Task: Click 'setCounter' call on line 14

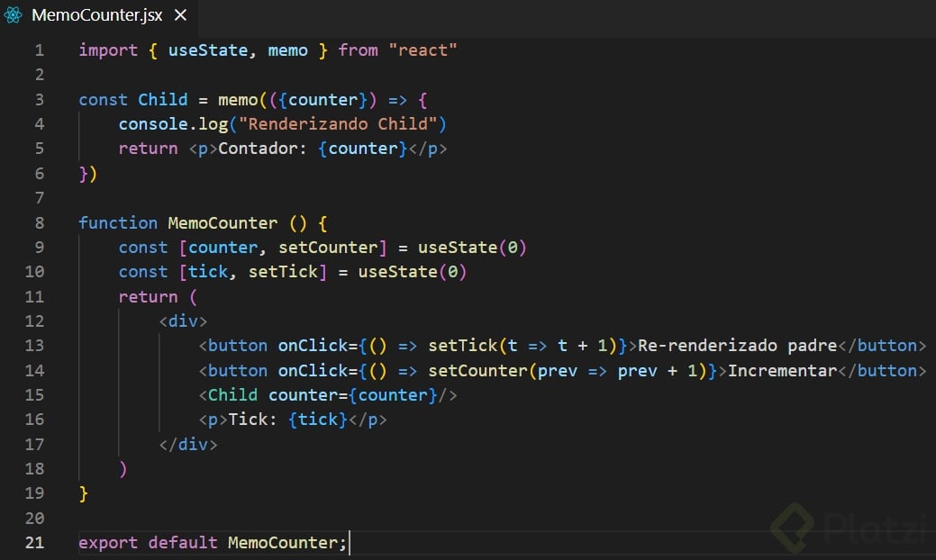Action: [478, 371]
